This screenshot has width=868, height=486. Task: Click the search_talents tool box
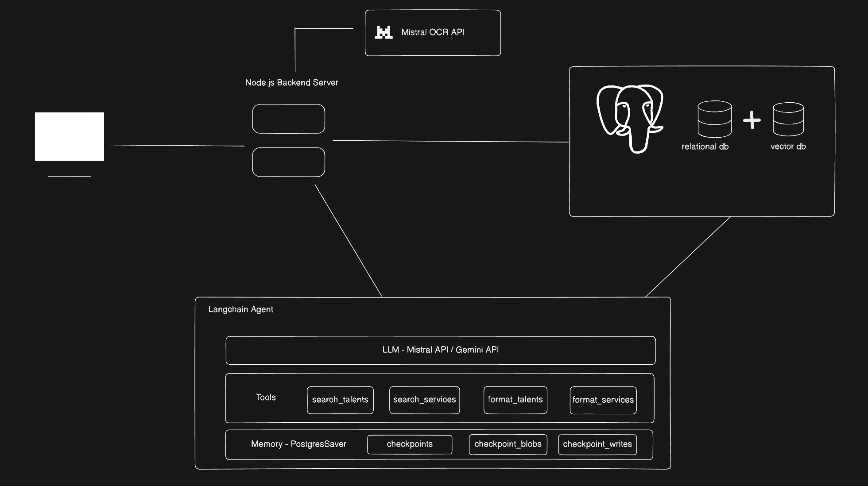[x=340, y=400]
